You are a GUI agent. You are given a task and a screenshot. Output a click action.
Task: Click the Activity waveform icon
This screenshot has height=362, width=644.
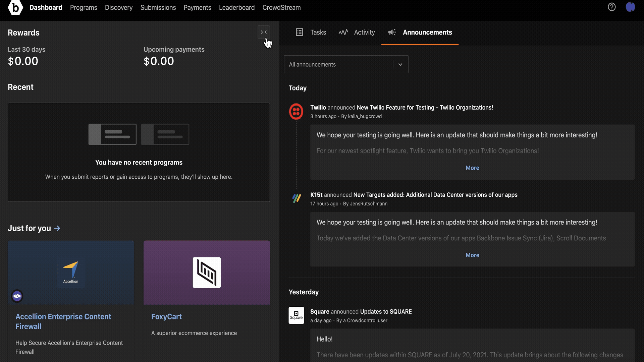pos(343,32)
